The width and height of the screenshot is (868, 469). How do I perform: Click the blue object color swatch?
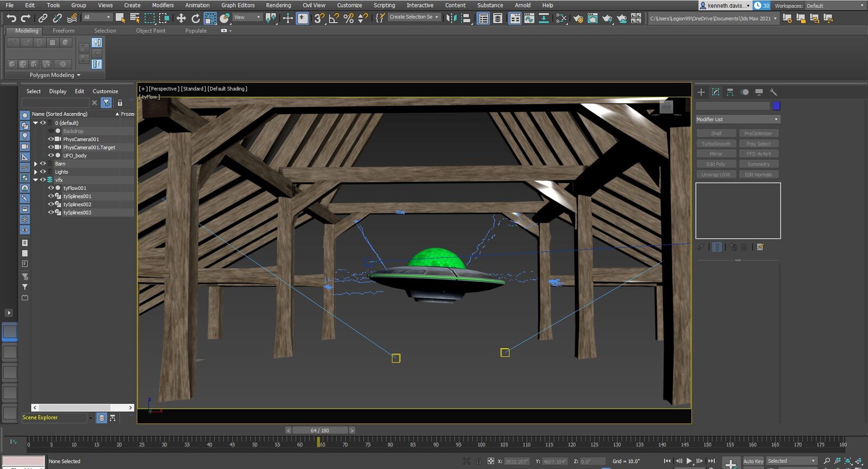[776, 106]
